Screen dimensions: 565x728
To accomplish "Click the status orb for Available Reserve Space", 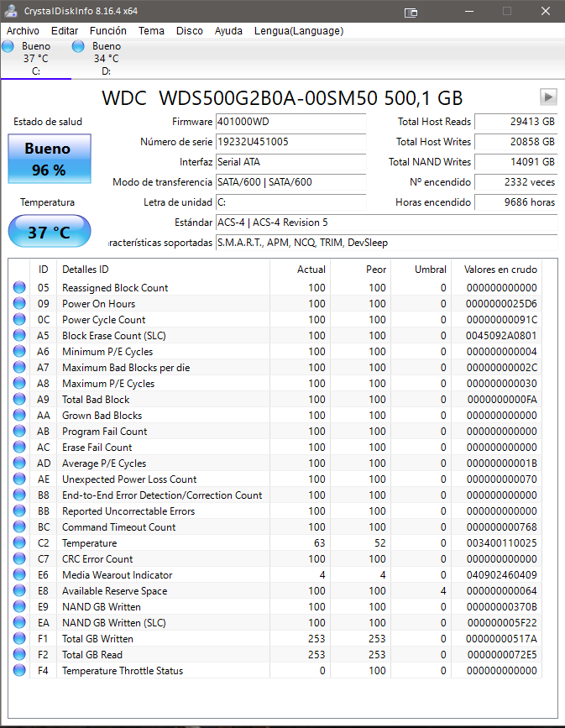I will tap(19, 590).
